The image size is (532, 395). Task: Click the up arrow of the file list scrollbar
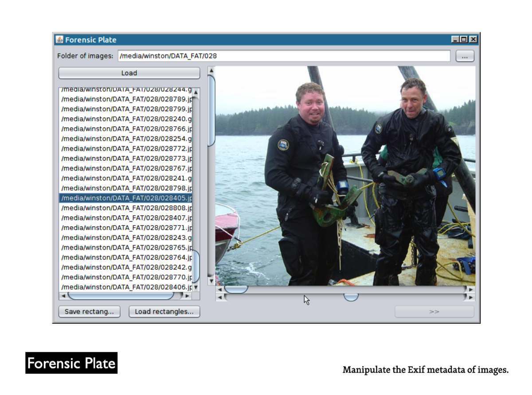tap(196, 93)
